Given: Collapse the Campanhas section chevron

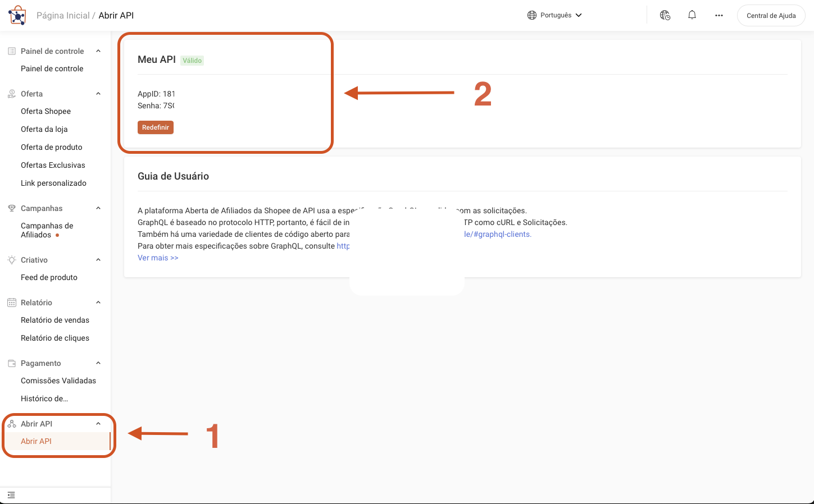Looking at the screenshot, I should tap(98, 208).
